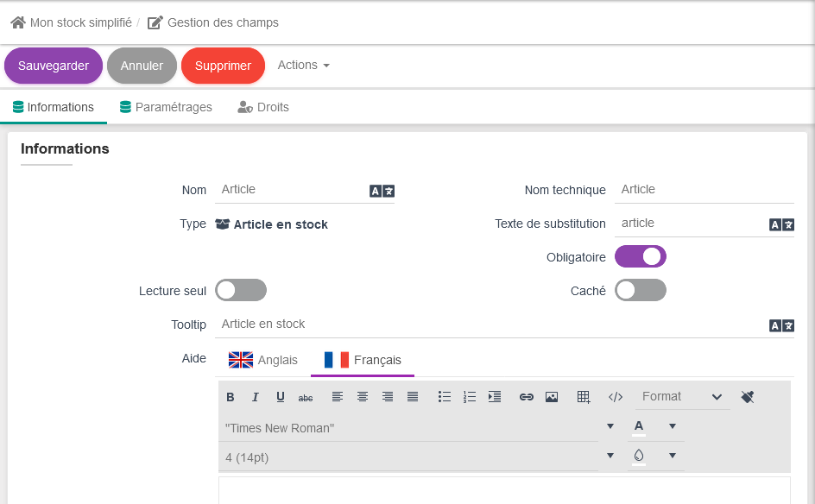Select the Anglais language tab
Image resolution: width=815 pixels, height=504 pixels.
pyautogui.click(x=263, y=360)
